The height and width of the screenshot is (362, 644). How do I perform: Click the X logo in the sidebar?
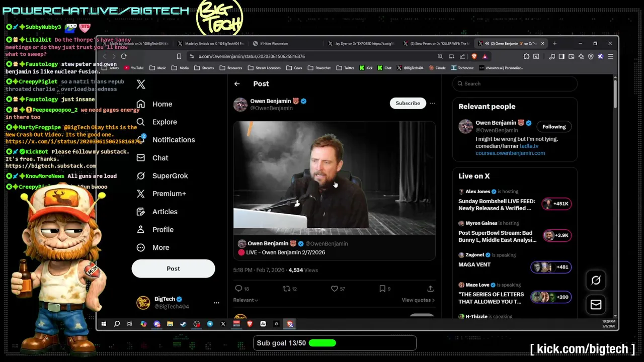pos(141,84)
